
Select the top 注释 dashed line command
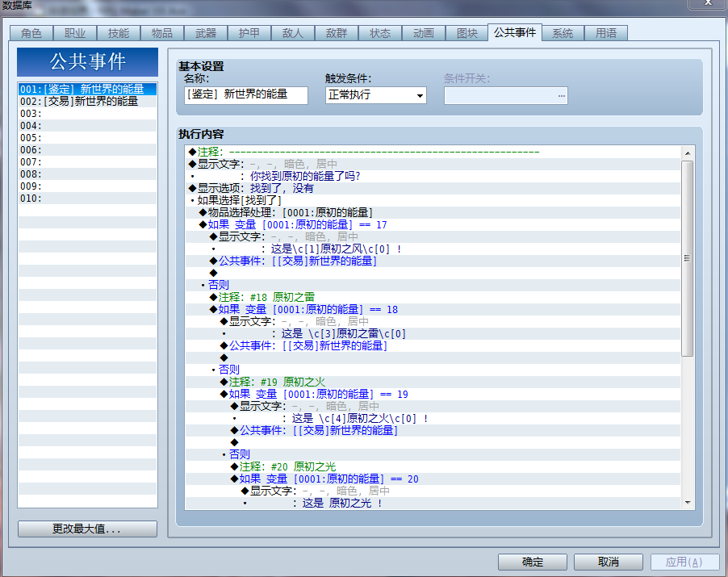click(x=433, y=152)
